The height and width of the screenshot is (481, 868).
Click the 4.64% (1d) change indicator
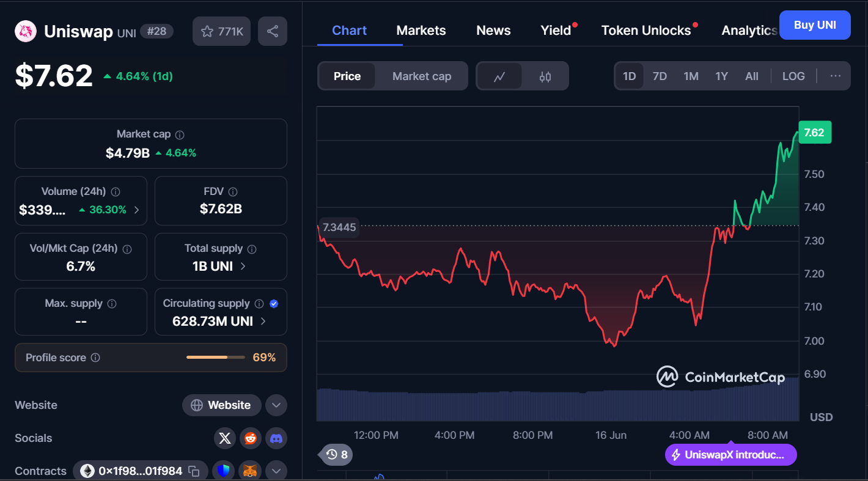(138, 76)
